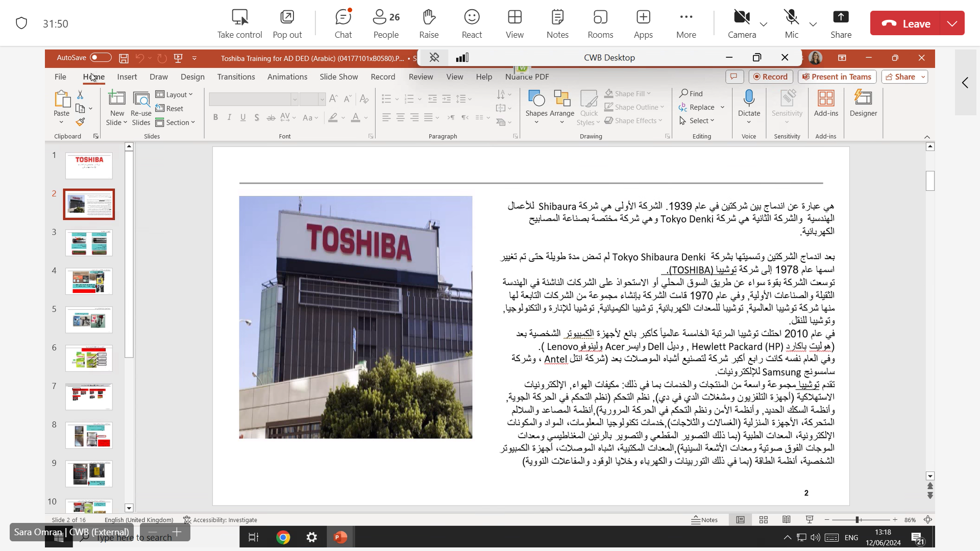Click the Present in Teams button
The width and height of the screenshot is (980, 551).
coord(837,77)
